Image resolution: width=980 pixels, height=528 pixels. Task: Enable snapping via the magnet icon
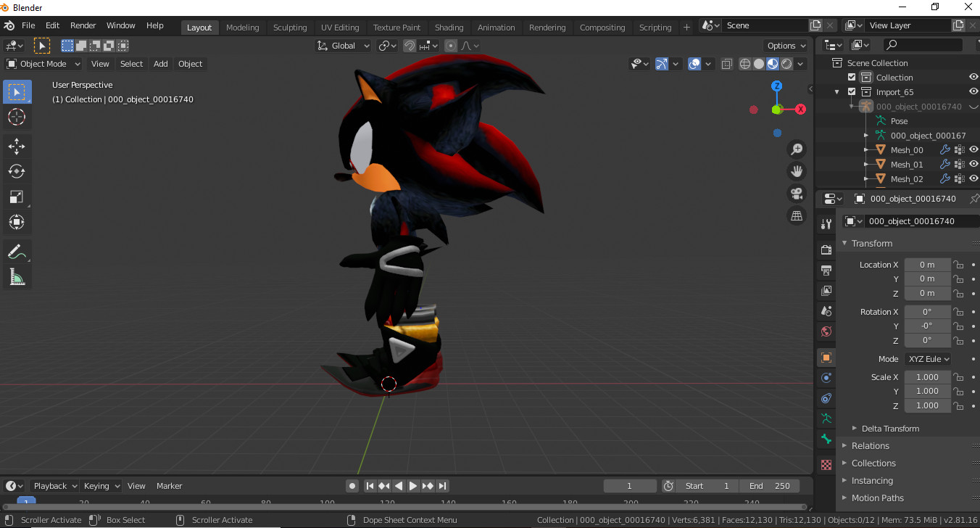point(408,45)
